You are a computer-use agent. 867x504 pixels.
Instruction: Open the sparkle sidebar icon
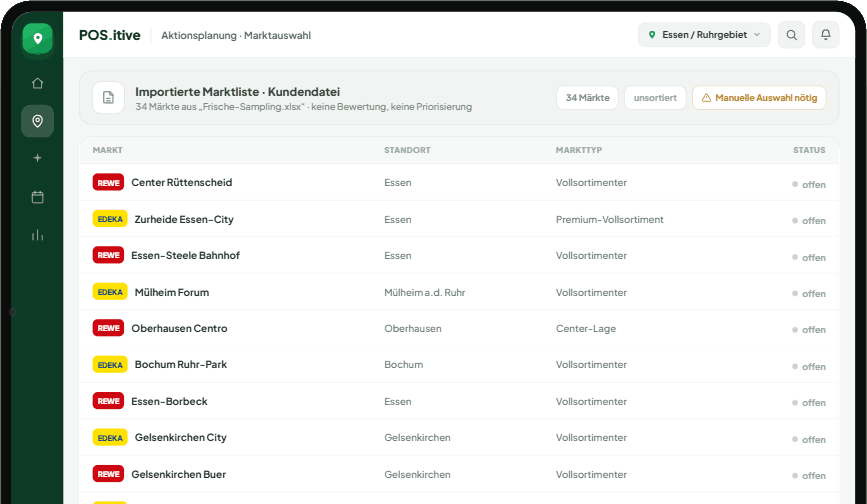[38, 158]
